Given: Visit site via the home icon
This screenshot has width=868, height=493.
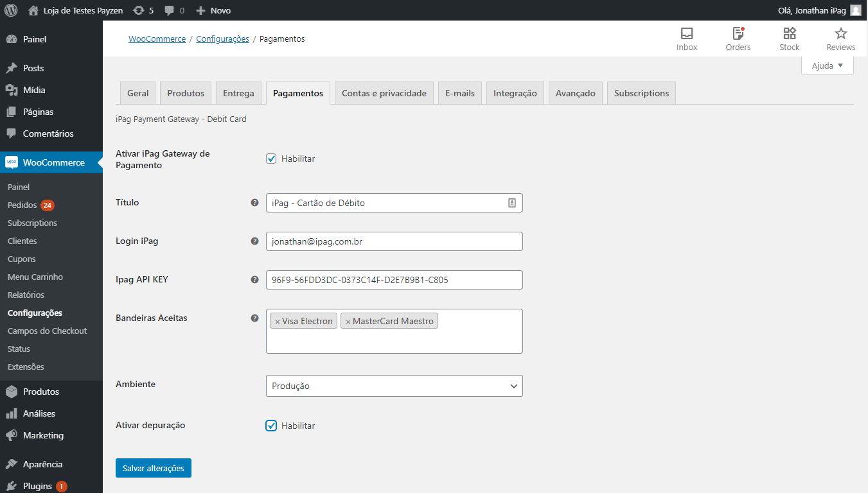Looking at the screenshot, I should [x=33, y=10].
